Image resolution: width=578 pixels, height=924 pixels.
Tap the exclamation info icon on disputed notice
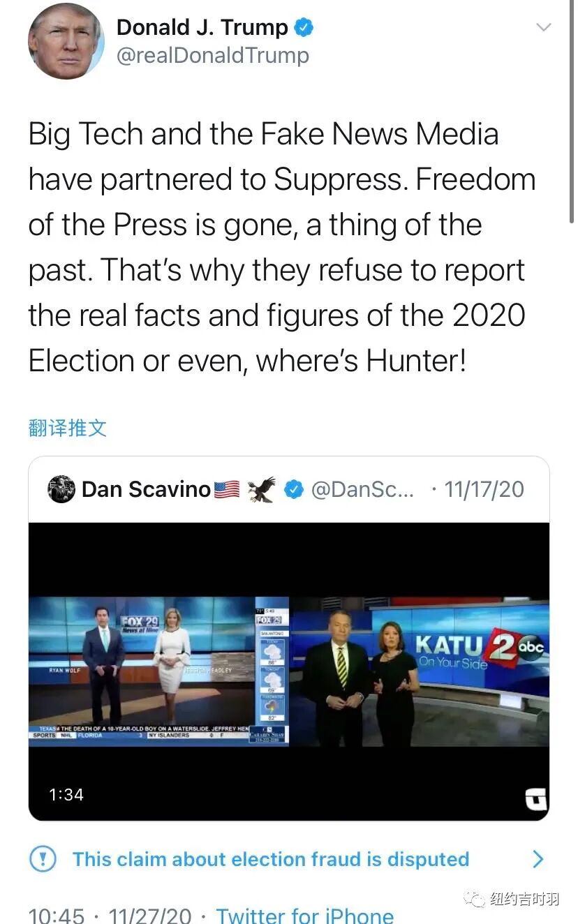tap(43, 858)
